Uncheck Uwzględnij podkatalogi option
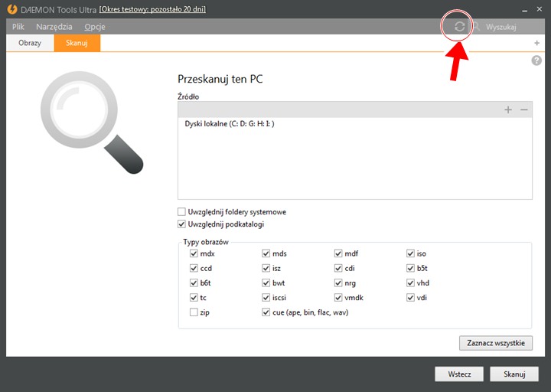Screen dimensions: 551x392 [181, 224]
